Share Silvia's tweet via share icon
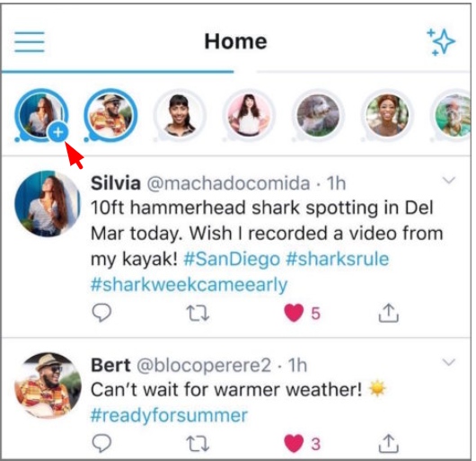The height and width of the screenshot is (461, 476). [389, 313]
